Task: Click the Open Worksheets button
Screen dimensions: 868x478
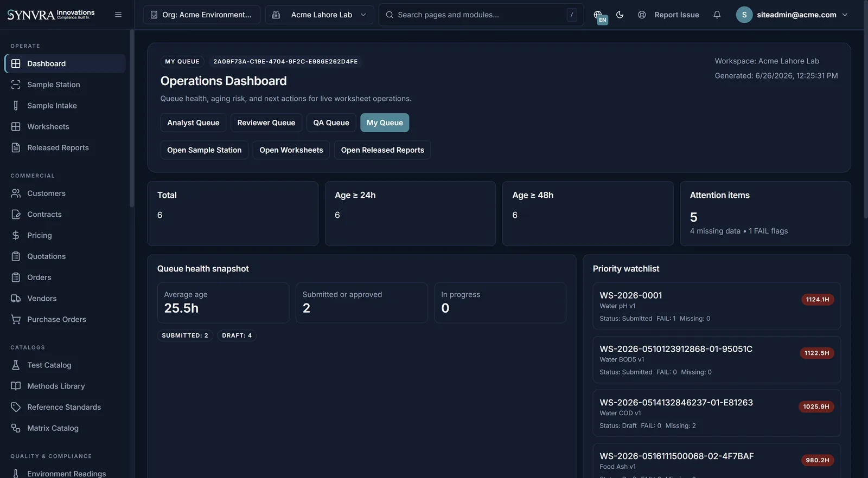Action: click(291, 150)
